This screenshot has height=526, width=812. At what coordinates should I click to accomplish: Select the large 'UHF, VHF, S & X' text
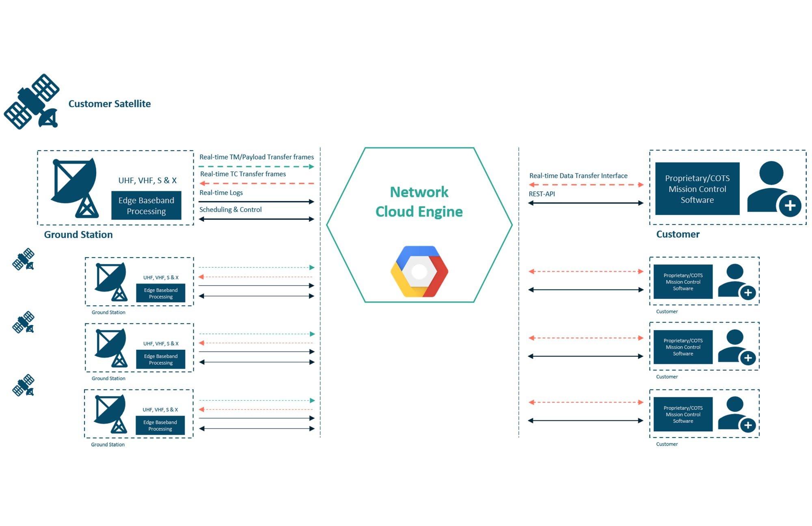(147, 180)
